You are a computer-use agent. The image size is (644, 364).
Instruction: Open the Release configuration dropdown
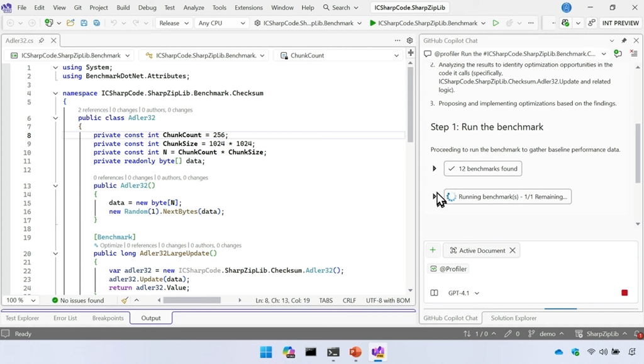(174, 23)
